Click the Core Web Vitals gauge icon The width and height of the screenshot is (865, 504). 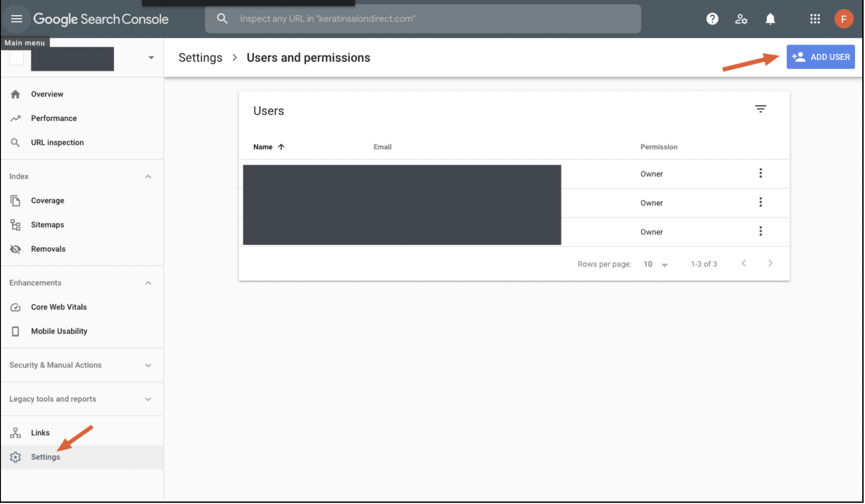pos(15,307)
